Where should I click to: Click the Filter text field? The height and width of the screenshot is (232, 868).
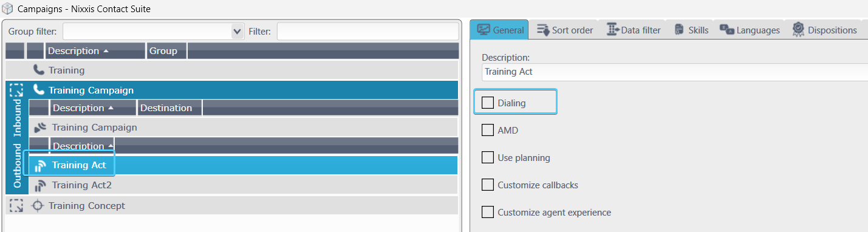[x=368, y=31]
